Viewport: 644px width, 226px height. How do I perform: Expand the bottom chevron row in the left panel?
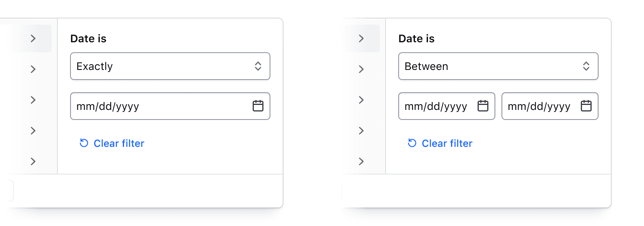[33, 161]
